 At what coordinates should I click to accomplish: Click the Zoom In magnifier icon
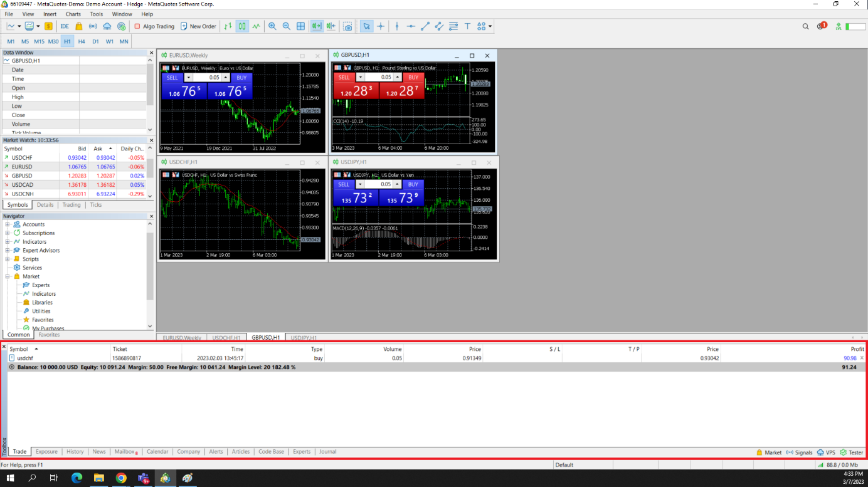(x=272, y=26)
